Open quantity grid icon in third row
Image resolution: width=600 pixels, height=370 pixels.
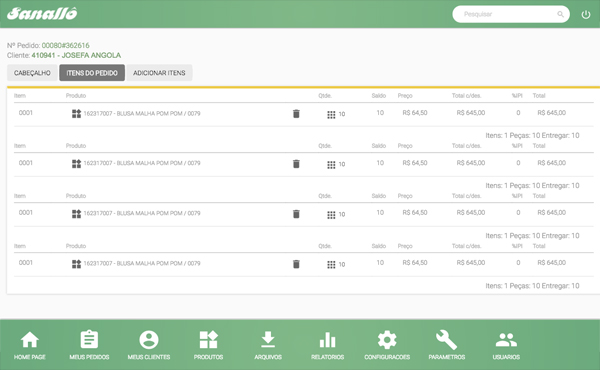click(x=331, y=215)
